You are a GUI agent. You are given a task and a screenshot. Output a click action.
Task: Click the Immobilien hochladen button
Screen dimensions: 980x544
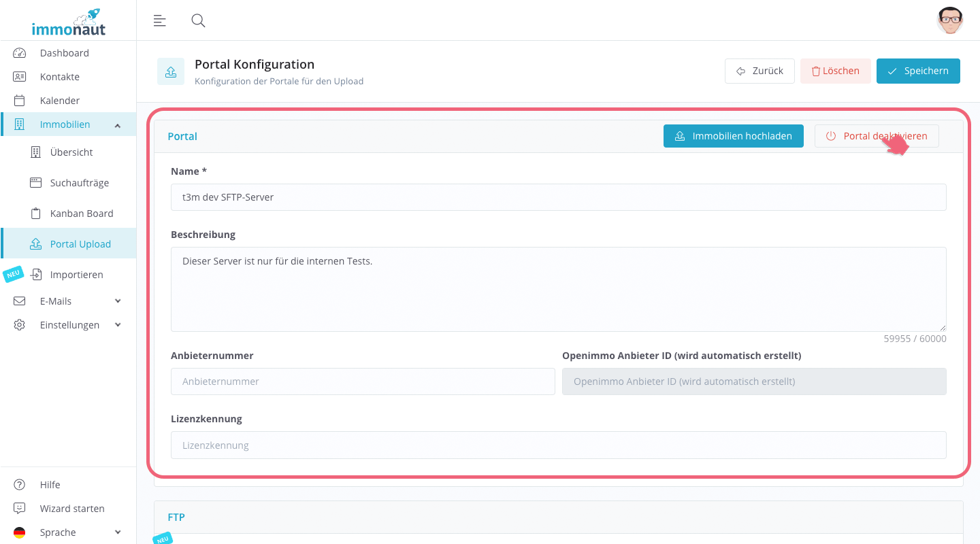click(733, 136)
